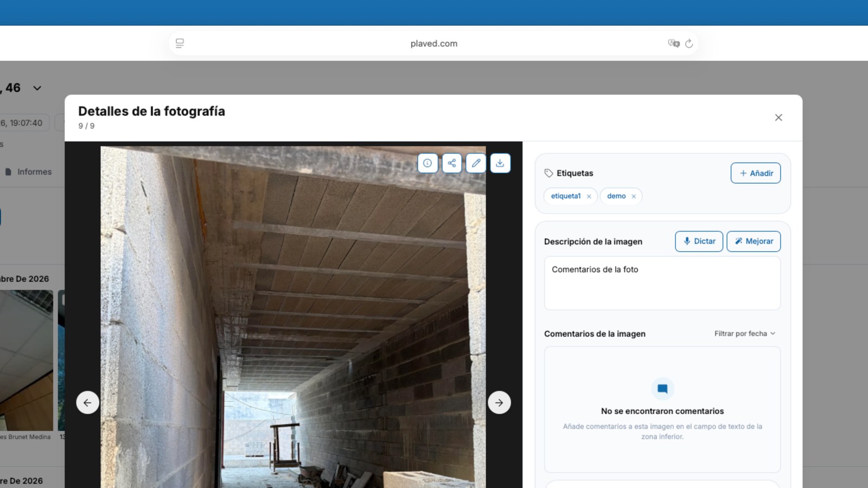The height and width of the screenshot is (488, 868).
Task: Close the Detalles de la fotografía dialog
Action: (x=778, y=118)
